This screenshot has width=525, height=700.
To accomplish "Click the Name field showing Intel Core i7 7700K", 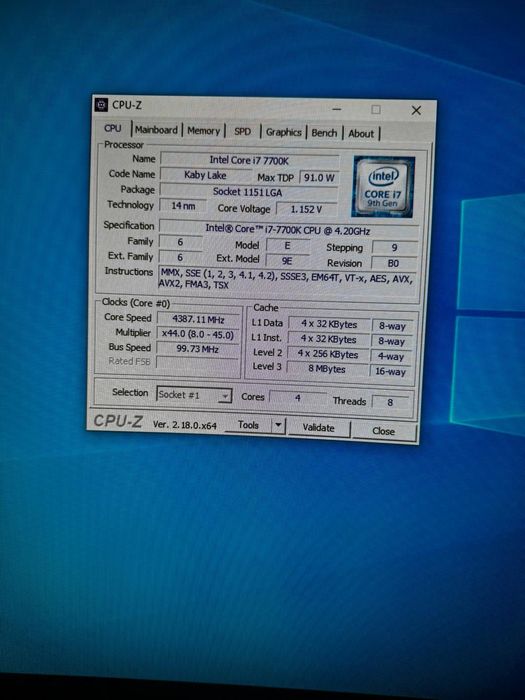I will click(250, 160).
